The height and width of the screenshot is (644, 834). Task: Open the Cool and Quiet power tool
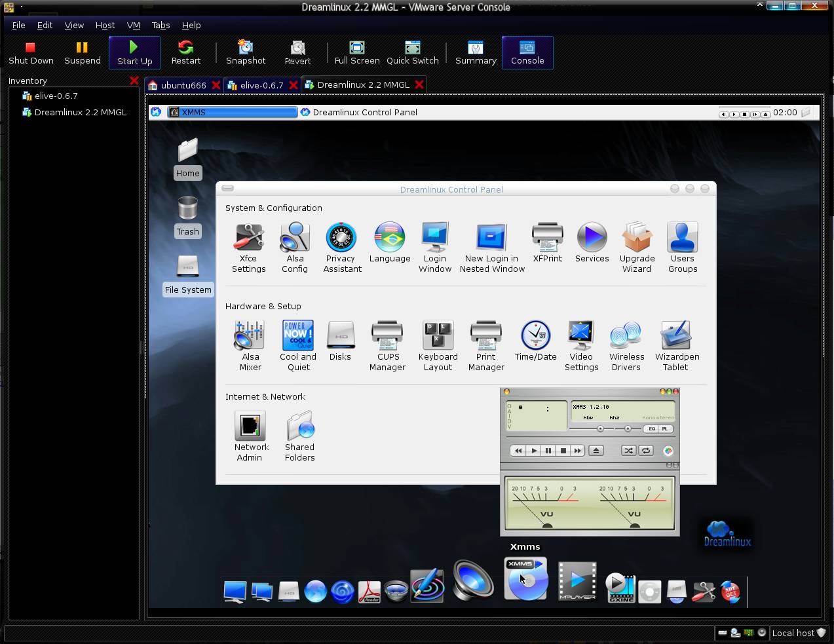(x=298, y=346)
